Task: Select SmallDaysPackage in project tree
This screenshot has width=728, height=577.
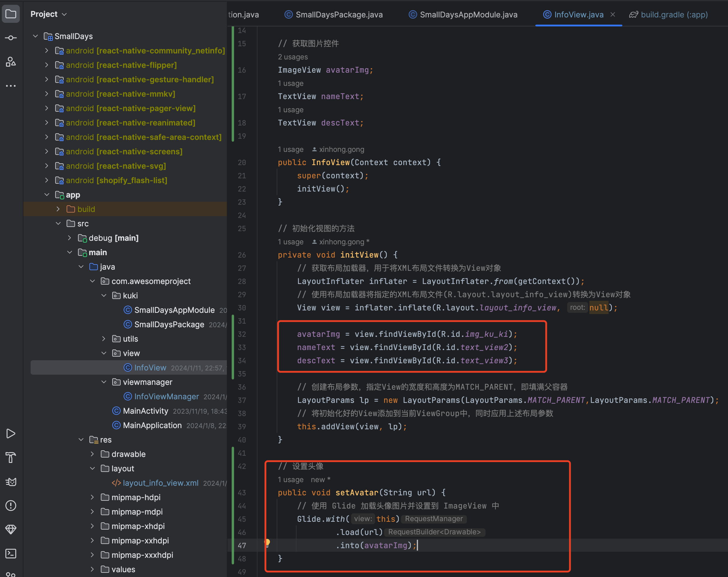Action: 169,324
